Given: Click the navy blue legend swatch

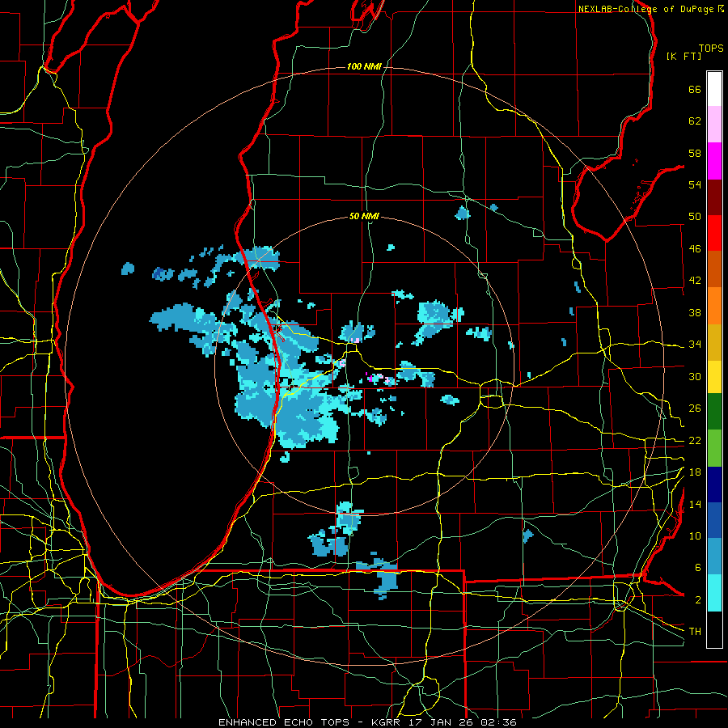Looking at the screenshot, I should [714, 485].
